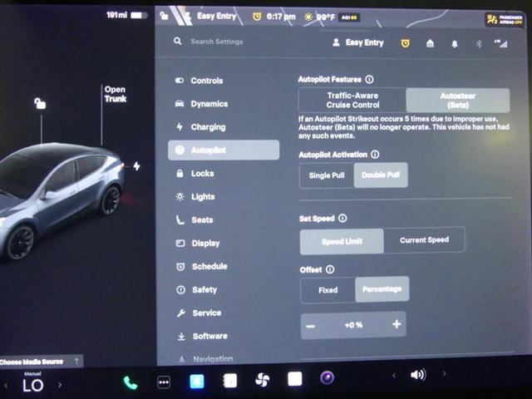Lower temperature with the left arrow

(x=6, y=386)
